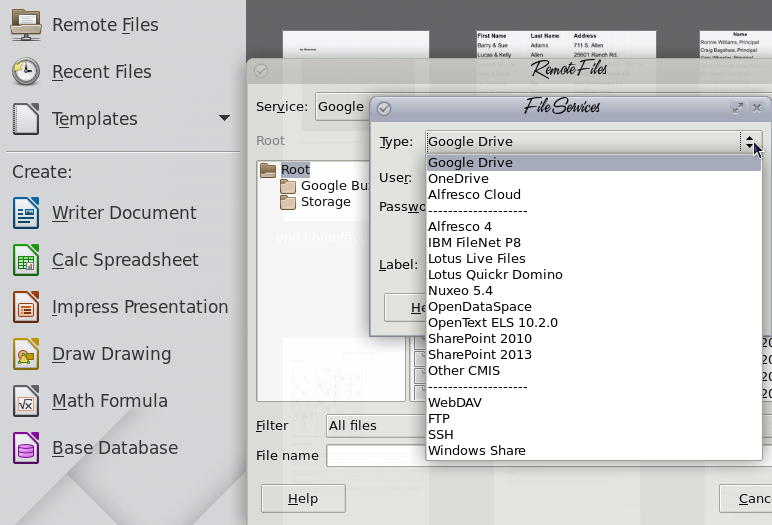Open the Remote Files label link

105,25
